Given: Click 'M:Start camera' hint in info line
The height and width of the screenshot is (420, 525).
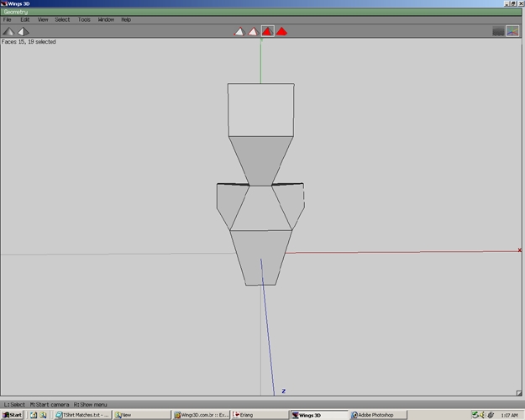Looking at the screenshot, I should [x=50, y=404].
